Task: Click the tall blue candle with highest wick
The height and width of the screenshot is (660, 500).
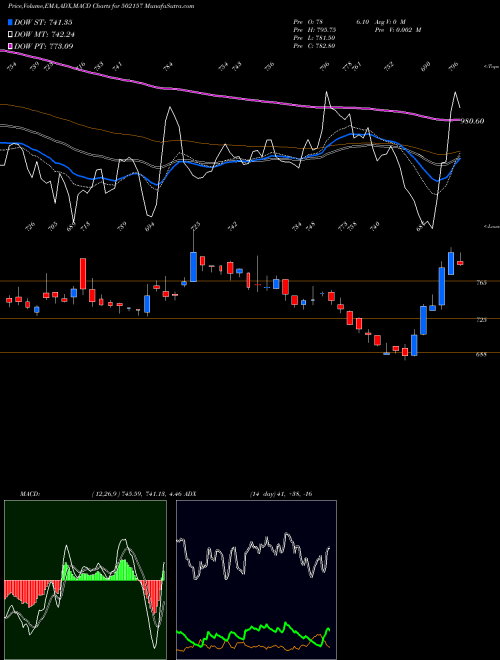Action: 193,266
